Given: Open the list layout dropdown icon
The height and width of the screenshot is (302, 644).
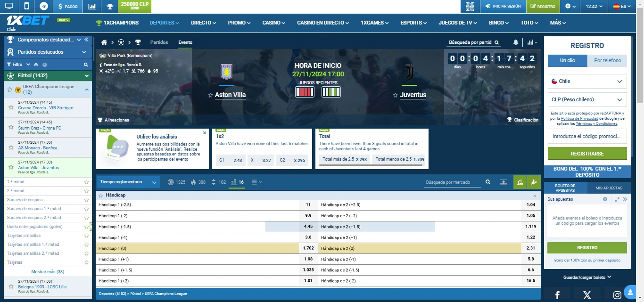Looking at the screenshot, I should click(x=257, y=182).
